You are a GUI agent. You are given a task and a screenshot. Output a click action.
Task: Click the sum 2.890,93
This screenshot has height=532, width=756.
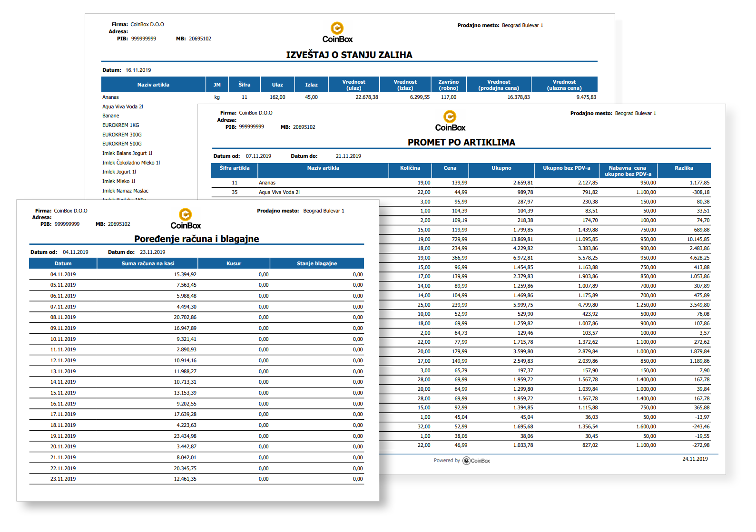point(187,349)
